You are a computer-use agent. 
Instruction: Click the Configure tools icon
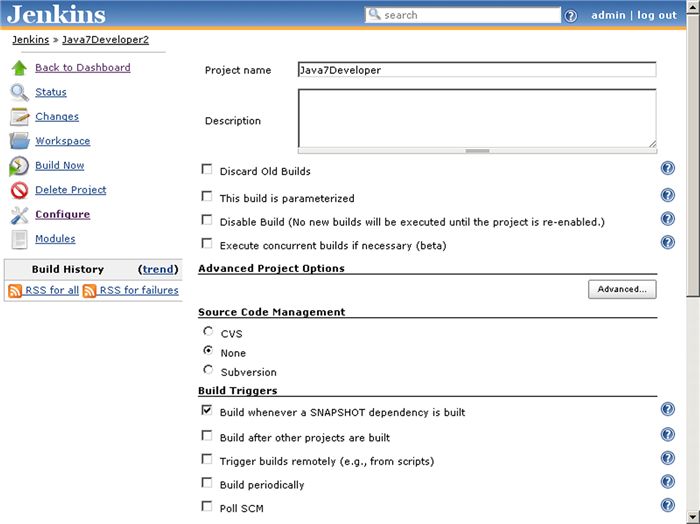tap(19, 215)
